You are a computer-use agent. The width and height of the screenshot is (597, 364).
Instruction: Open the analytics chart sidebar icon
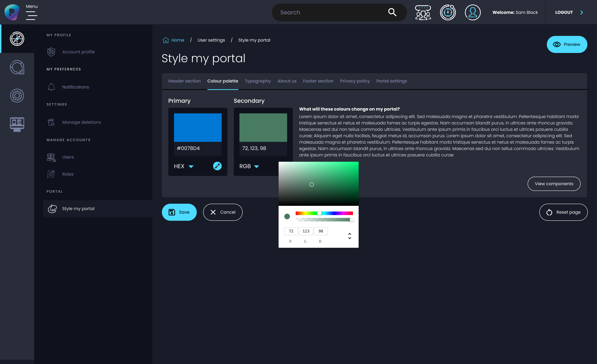(x=17, y=67)
